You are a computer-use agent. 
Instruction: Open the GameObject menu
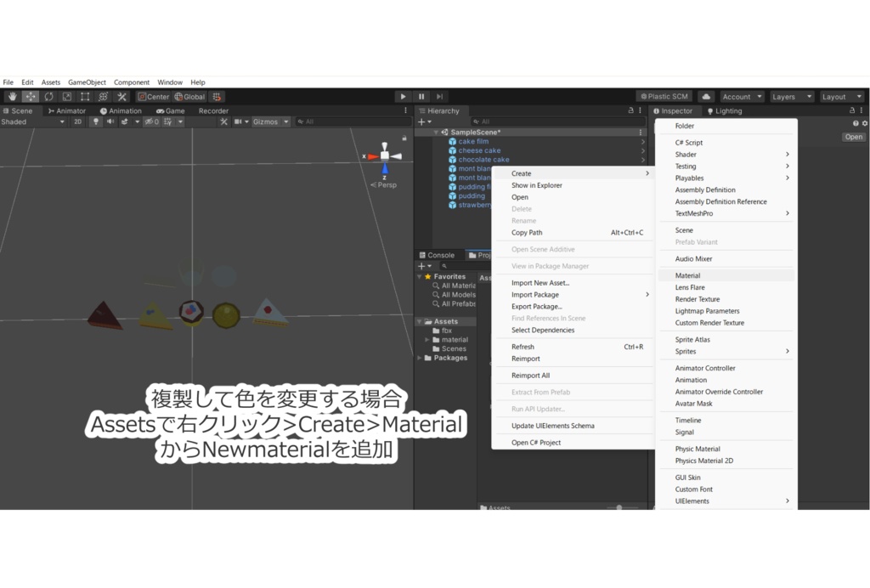(88, 82)
